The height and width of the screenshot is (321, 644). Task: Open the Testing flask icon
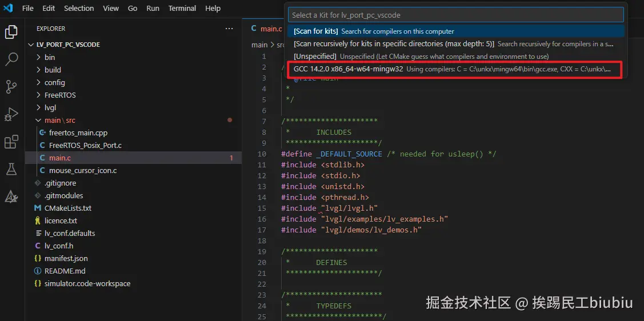11,169
